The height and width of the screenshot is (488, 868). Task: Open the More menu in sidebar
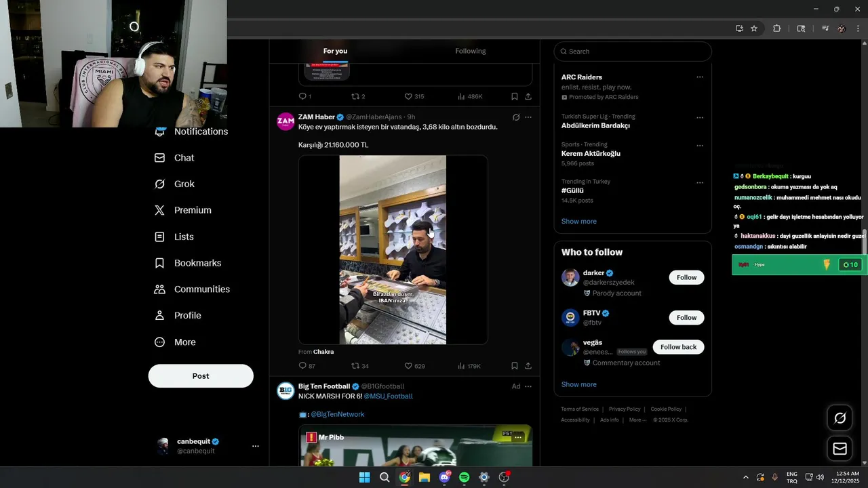pyautogui.click(x=175, y=342)
